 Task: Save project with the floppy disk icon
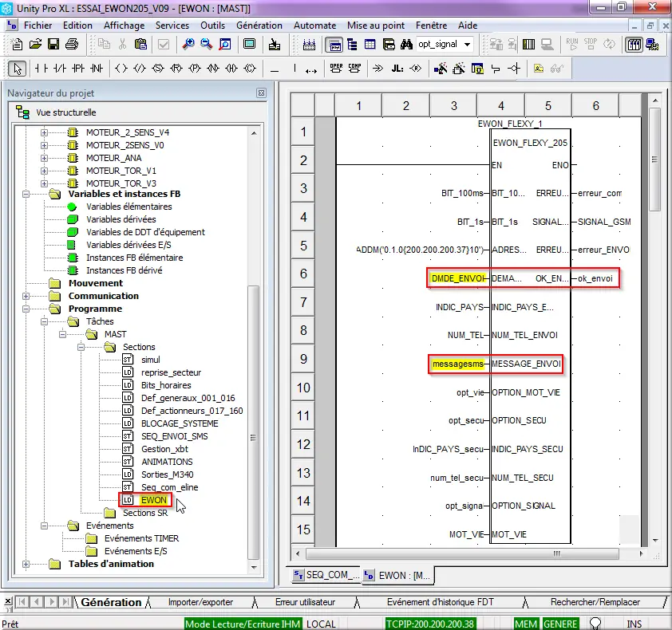pos(53,44)
